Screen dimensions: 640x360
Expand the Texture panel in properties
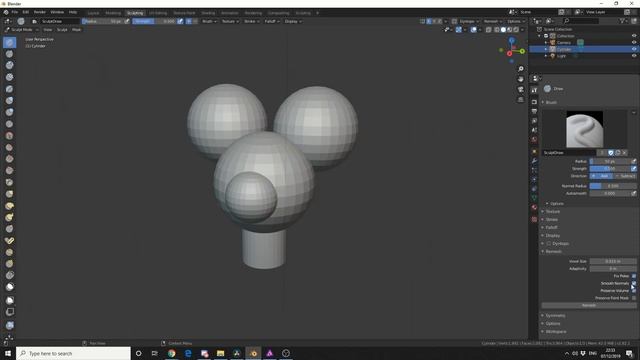(553, 211)
